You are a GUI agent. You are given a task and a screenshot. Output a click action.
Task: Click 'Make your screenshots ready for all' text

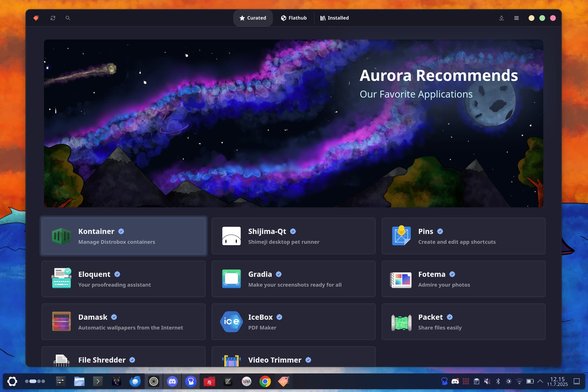click(x=295, y=285)
